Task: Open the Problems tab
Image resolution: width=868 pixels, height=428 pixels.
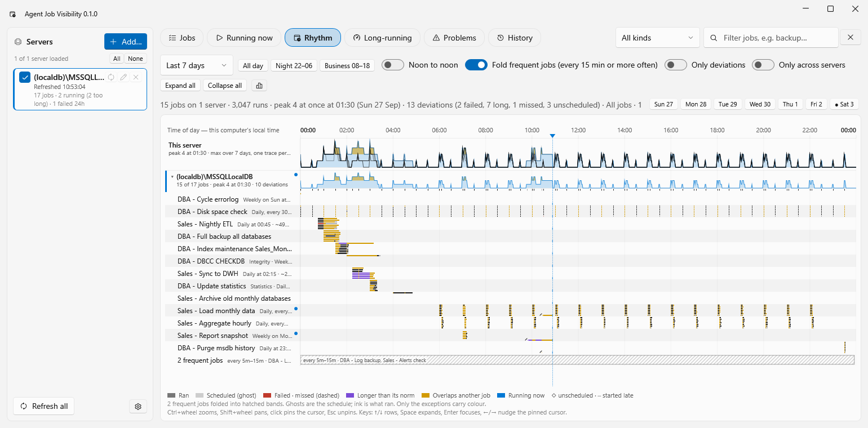Action: 454,38
